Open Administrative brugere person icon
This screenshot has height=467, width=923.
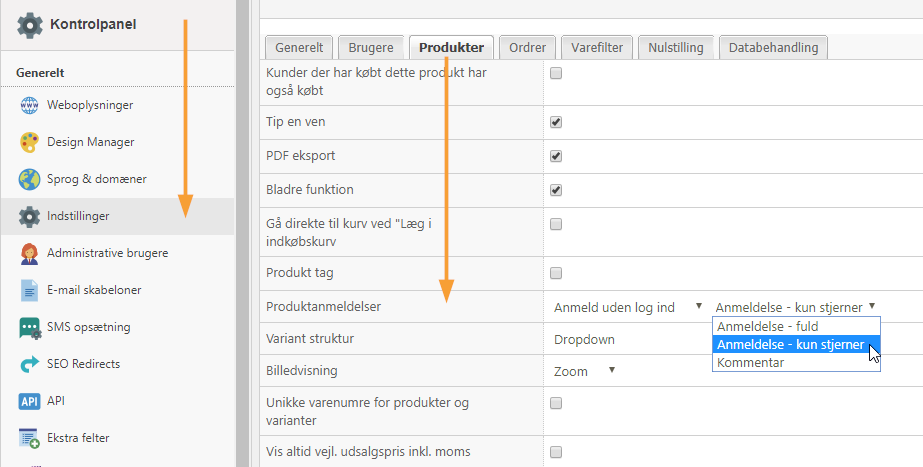29,254
